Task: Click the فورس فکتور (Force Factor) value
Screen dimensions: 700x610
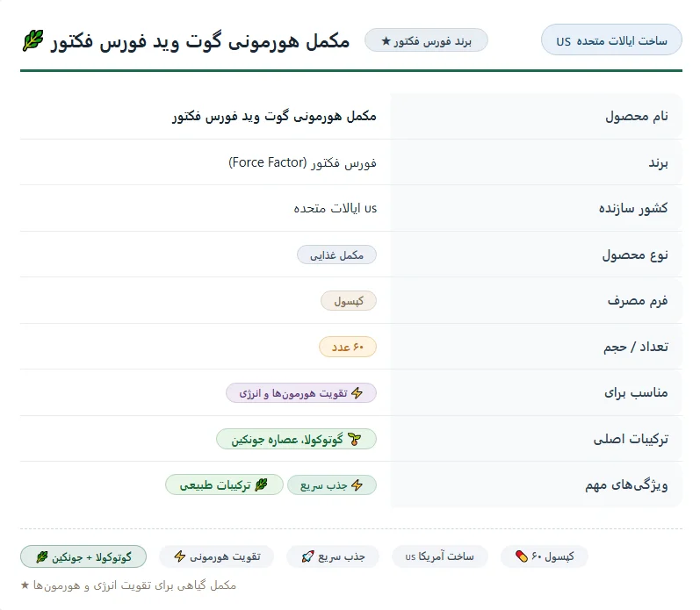Action: click(x=302, y=163)
